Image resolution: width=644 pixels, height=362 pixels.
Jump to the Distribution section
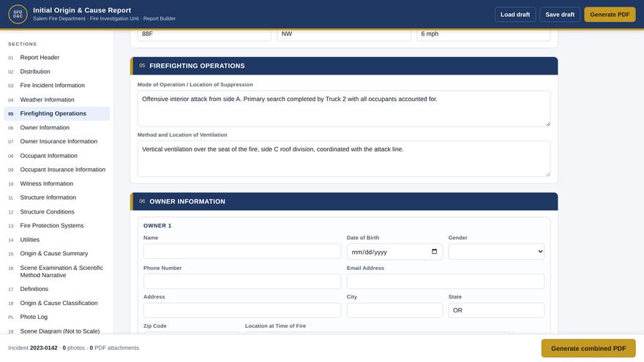pos(56,72)
